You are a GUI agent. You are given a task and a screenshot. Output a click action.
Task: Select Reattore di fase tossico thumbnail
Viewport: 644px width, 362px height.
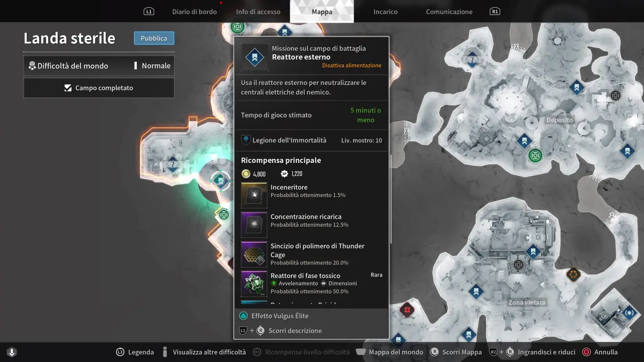pos(254,284)
